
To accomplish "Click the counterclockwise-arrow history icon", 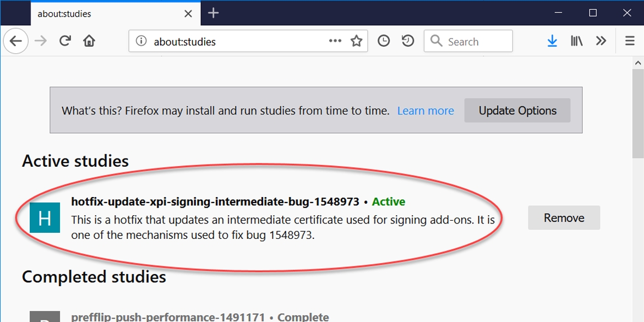I will click(408, 41).
